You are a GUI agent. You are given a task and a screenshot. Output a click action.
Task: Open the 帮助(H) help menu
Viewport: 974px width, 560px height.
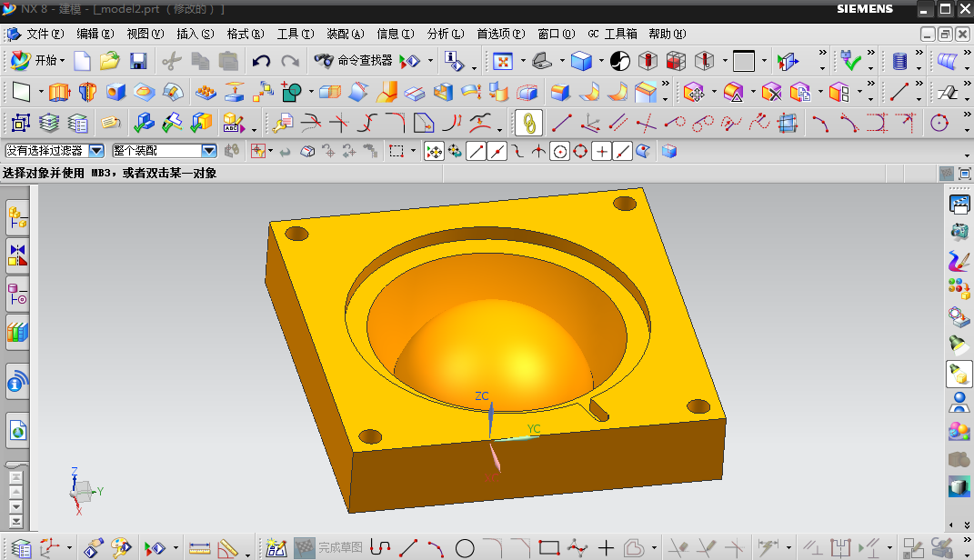[668, 35]
